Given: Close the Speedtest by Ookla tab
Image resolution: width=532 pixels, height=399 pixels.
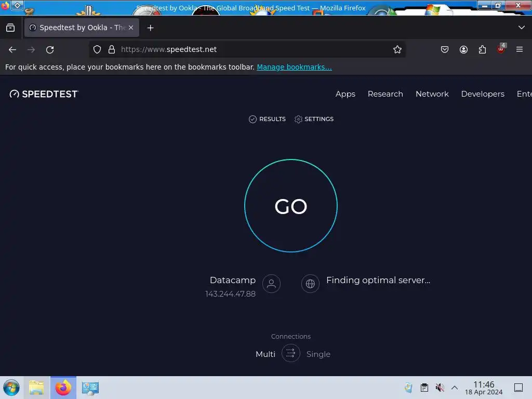Looking at the screenshot, I should point(131,28).
